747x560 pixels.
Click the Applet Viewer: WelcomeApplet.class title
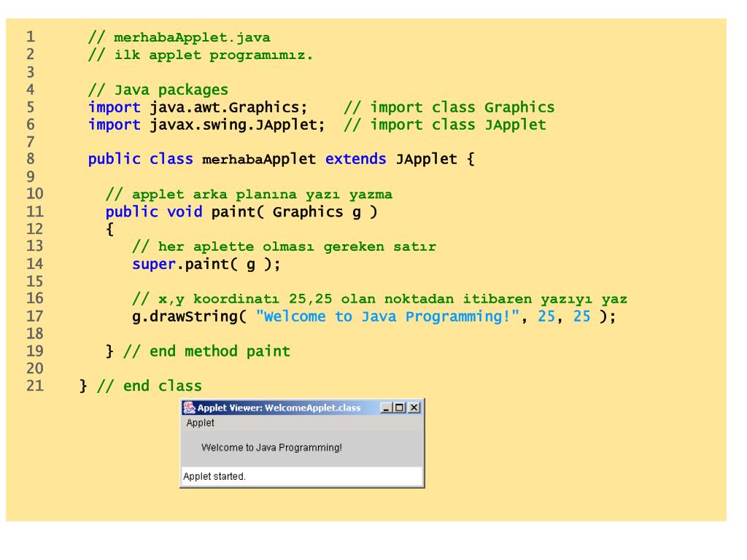[x=279, y=408]
